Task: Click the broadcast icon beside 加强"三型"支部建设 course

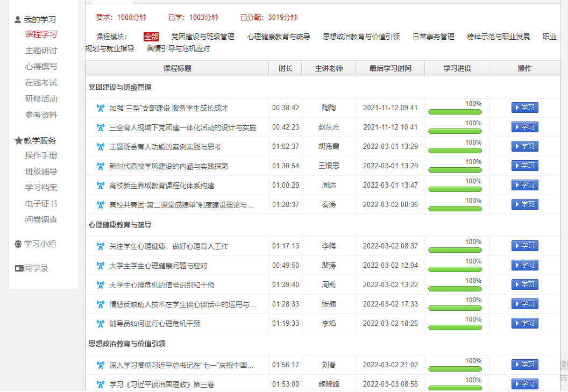Action: click(100, 108)
